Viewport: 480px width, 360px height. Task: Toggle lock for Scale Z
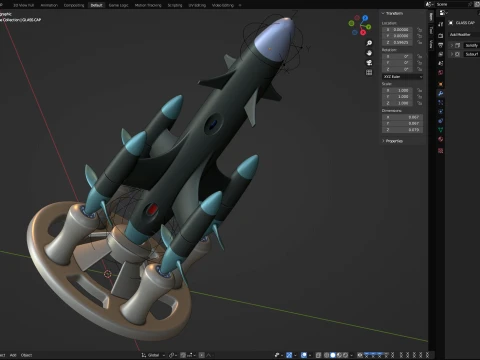[419, 103]
